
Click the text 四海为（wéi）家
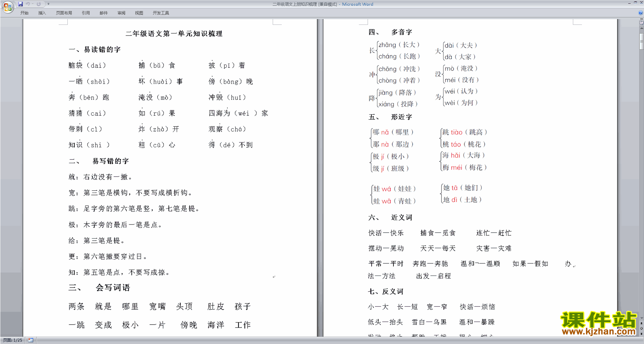[238, 113]
